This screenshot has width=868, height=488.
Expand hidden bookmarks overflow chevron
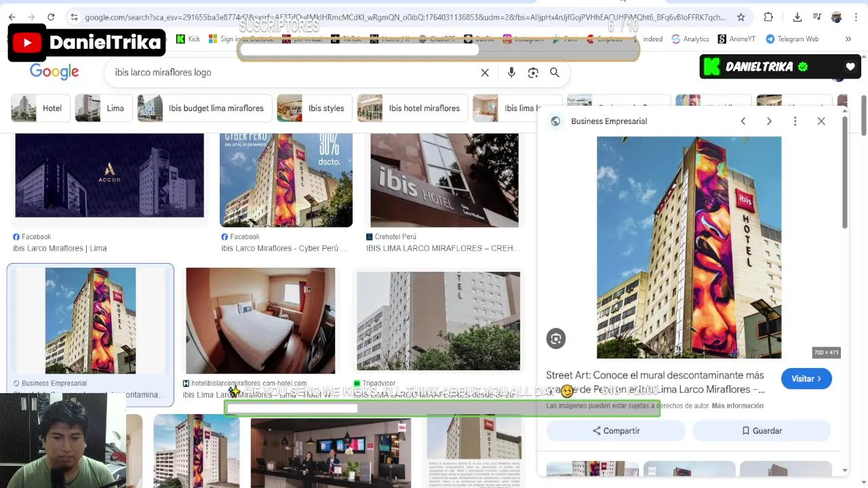(x=848, y=39)
